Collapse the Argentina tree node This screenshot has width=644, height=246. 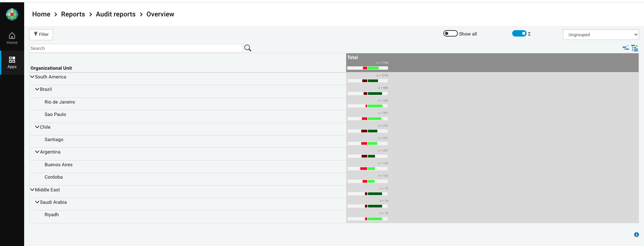37,152
